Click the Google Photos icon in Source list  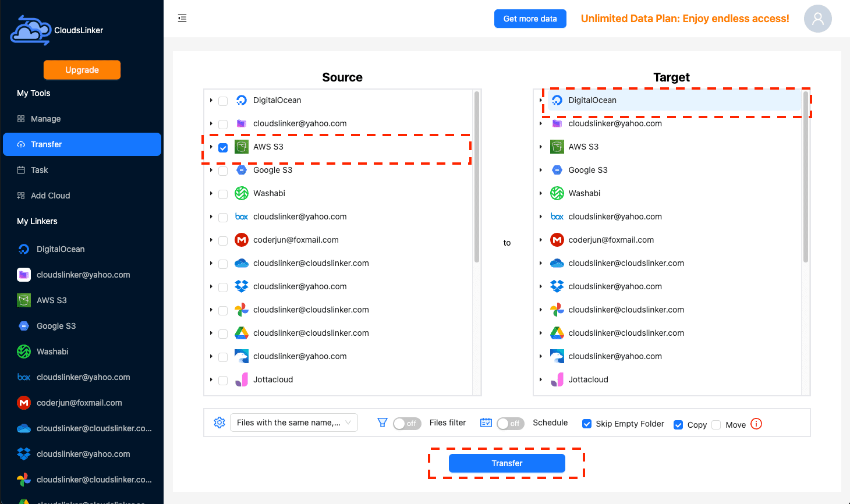(x=242, y=310)
